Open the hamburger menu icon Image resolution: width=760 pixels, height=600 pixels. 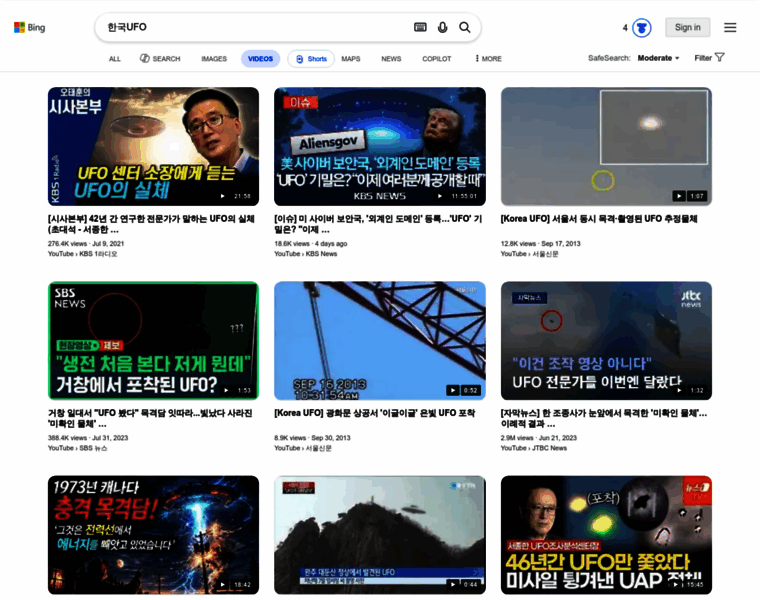tap(730, 27)
